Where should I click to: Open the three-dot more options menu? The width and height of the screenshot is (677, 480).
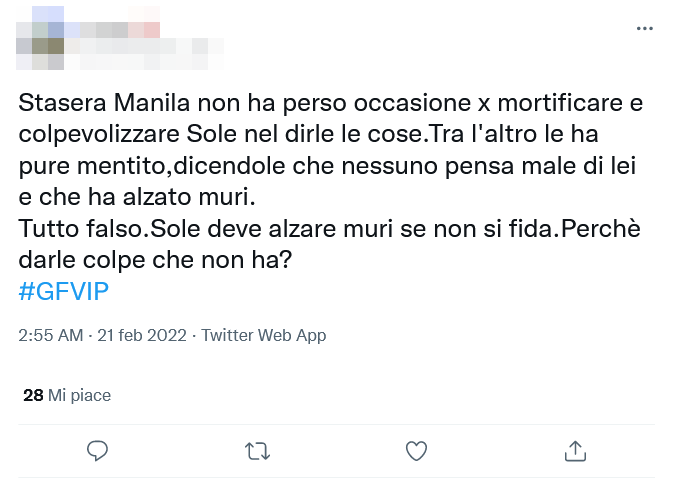coord(644,29)
